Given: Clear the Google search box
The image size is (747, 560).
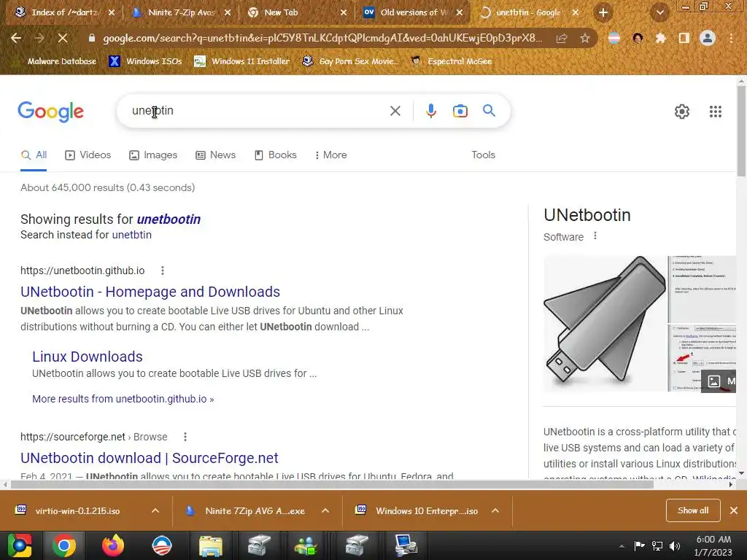Looking at the screenshot, I should 395,111.
